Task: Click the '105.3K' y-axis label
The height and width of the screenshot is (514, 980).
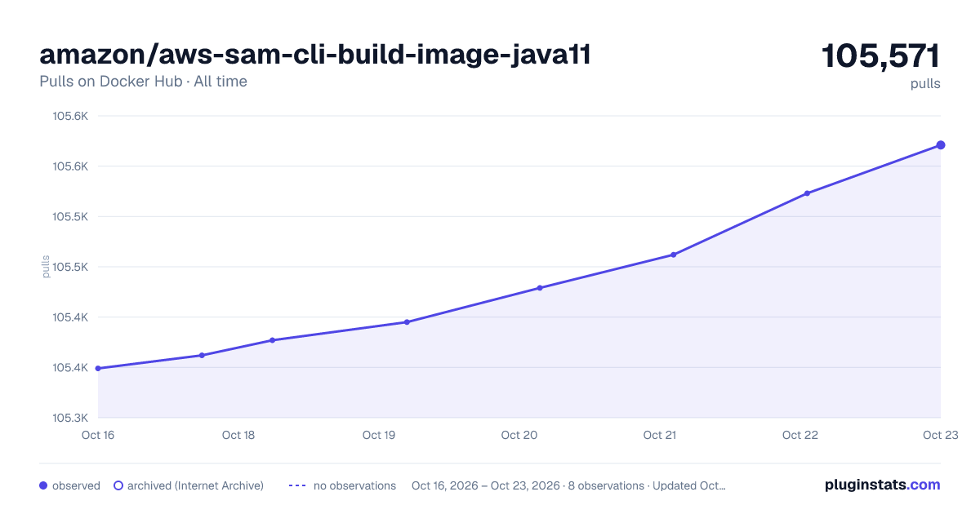Action: point(70,418)
